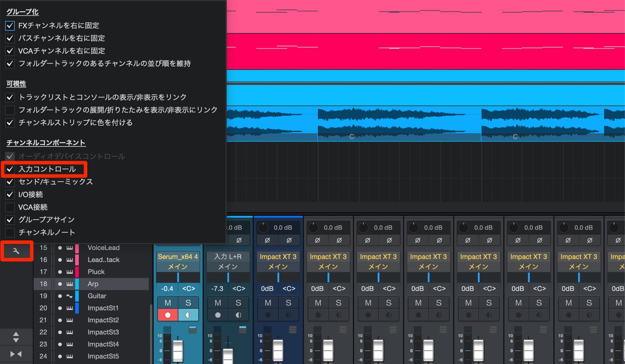Solo the Serum_x64 4 channel

[188, 303]
